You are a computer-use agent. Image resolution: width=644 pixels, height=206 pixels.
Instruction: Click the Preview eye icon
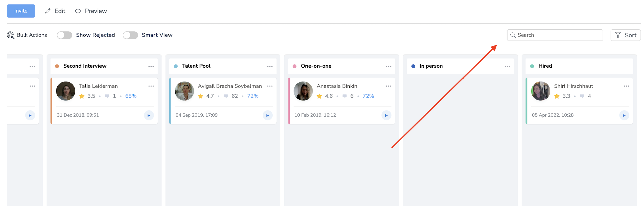coord(78,11)
